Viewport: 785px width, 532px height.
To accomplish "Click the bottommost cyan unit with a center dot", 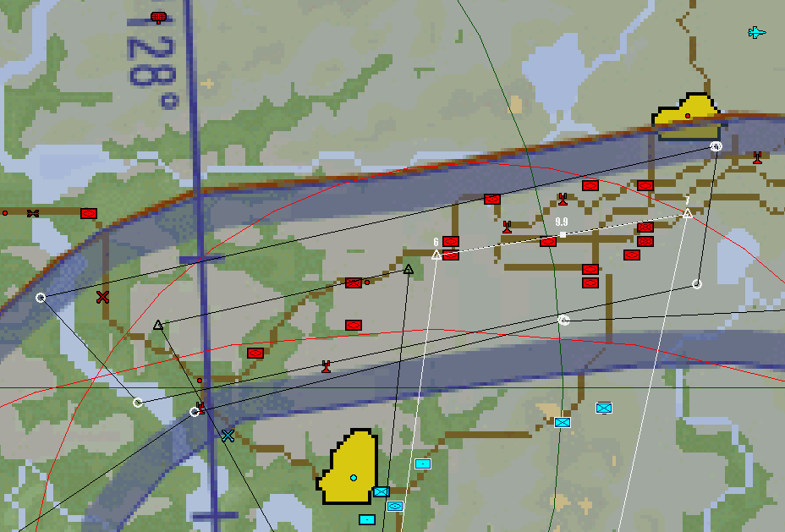I will click(367, 519).
